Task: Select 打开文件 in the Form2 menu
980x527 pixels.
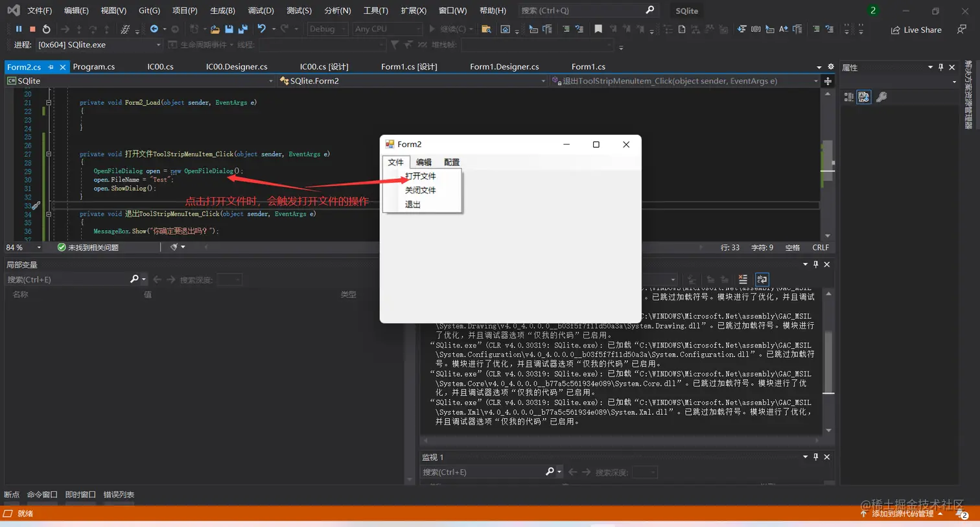Action: click(421, 176)
